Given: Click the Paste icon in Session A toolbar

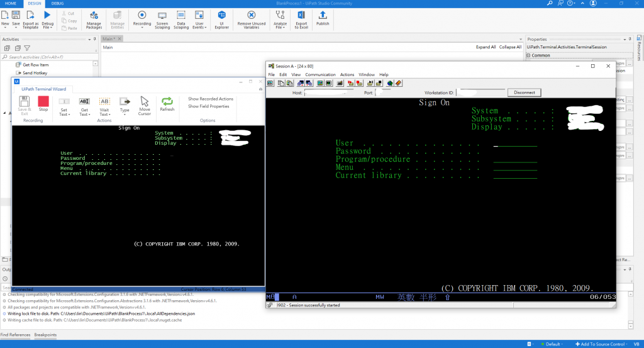Looking at the screenshot, I should coord(289,83).
